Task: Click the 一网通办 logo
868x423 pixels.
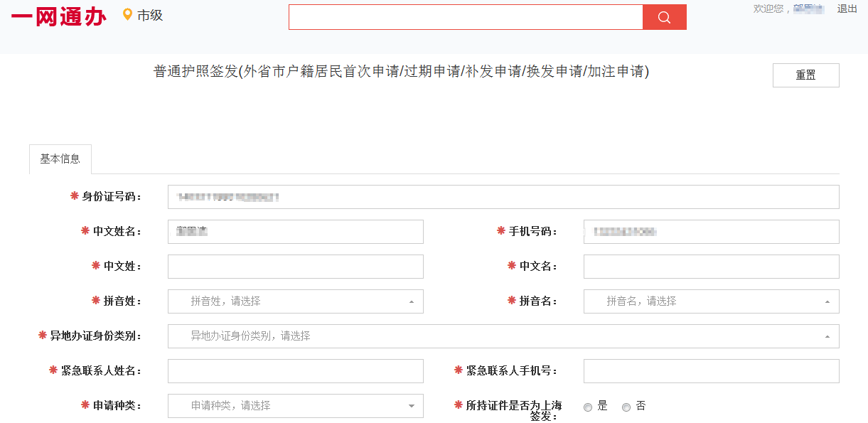Action: click(59, 16)
